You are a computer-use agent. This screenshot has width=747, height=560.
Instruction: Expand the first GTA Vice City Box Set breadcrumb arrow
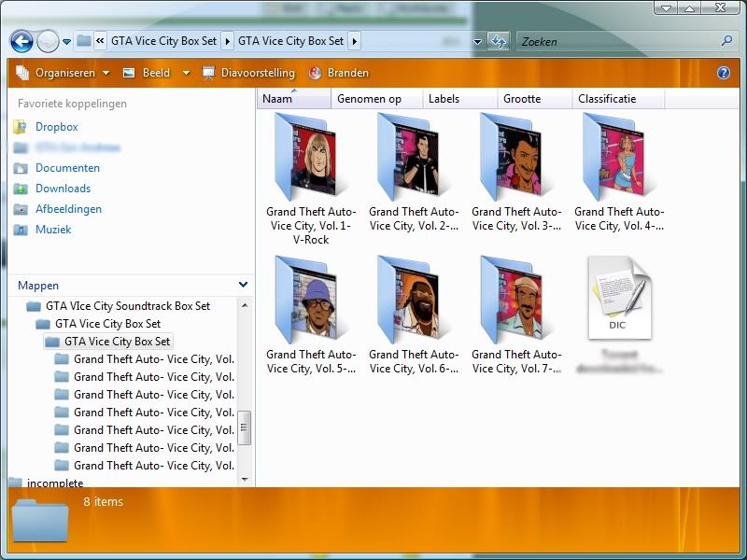coord(227,41)
